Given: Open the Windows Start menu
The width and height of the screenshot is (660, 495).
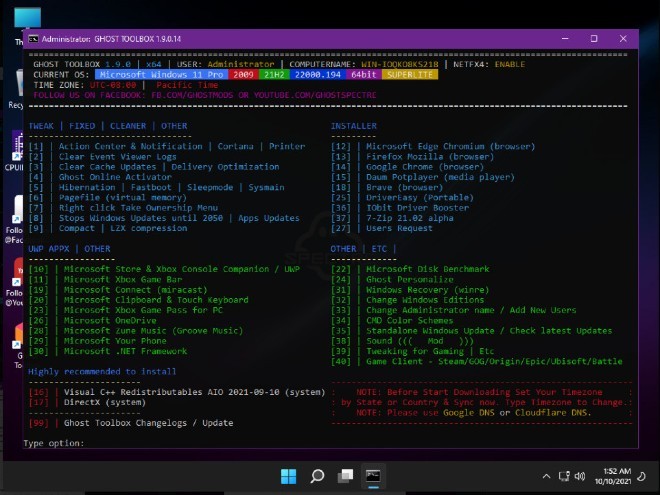Looking at the screenshot, I should click(x=289, y=476).
